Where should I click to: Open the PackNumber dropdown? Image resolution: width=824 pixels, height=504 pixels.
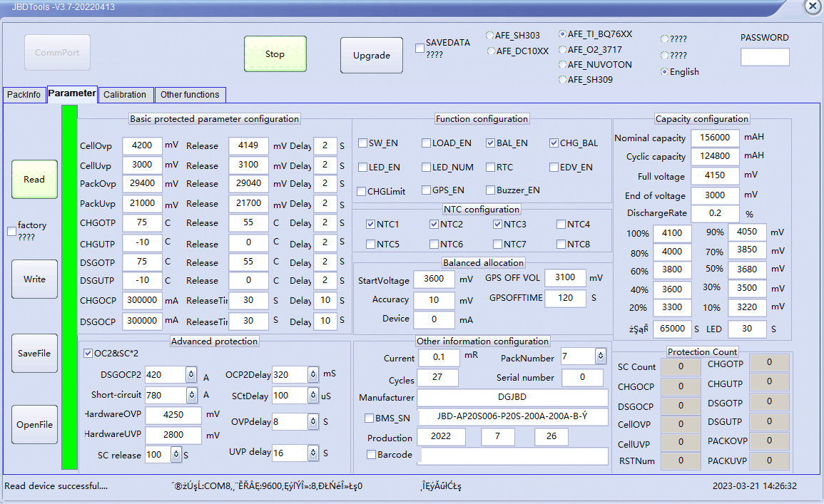tap(601, 356)
